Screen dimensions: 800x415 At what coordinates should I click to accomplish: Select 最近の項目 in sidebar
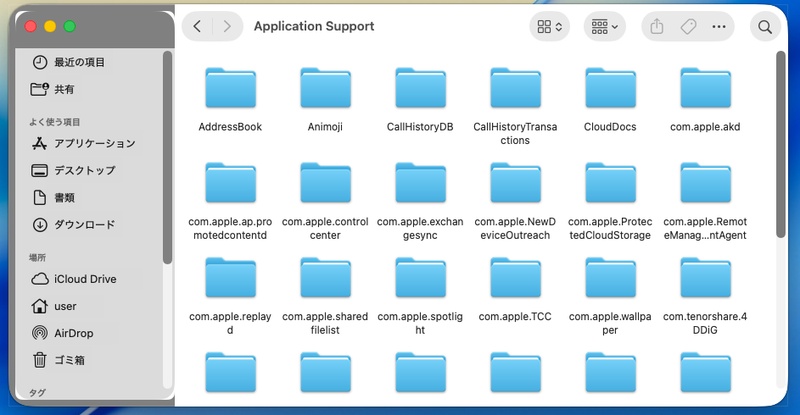click(x=78, y=62)
